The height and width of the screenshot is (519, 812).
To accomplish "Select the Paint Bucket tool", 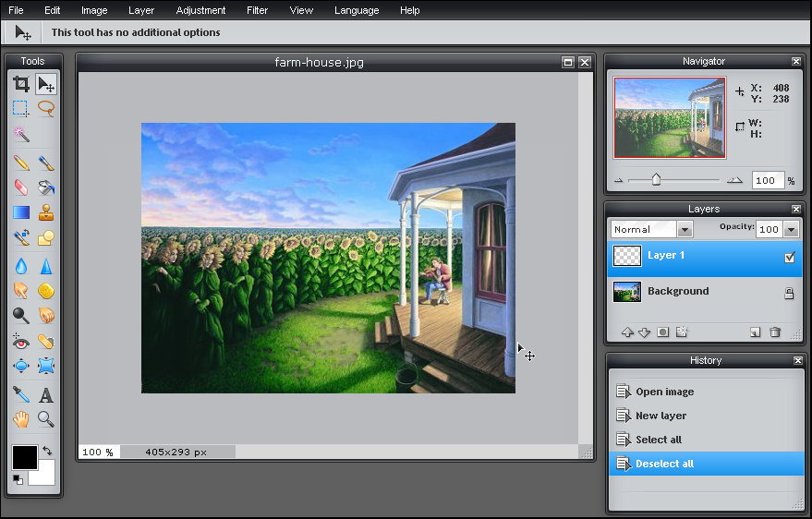I will [x=46, y=187].
